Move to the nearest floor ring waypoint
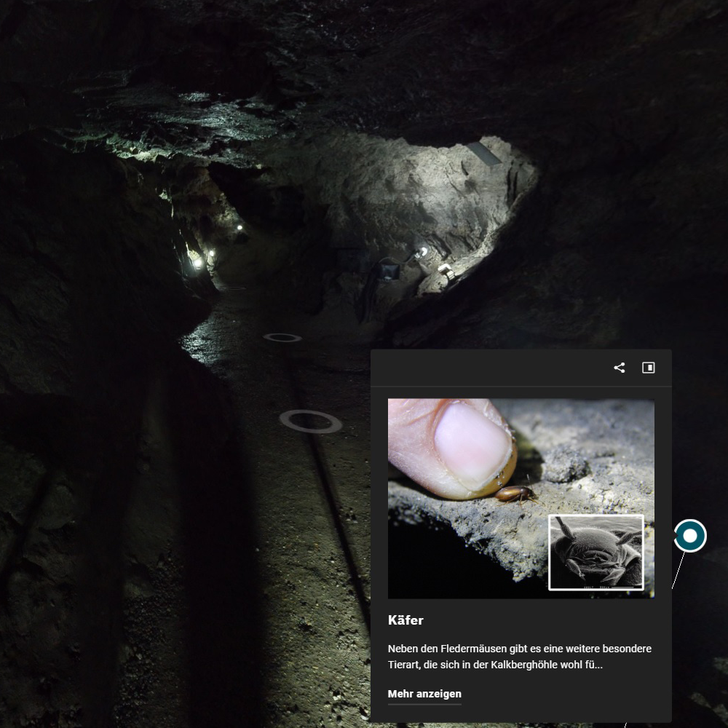728x728 pixels. click(x=310, y=421)
